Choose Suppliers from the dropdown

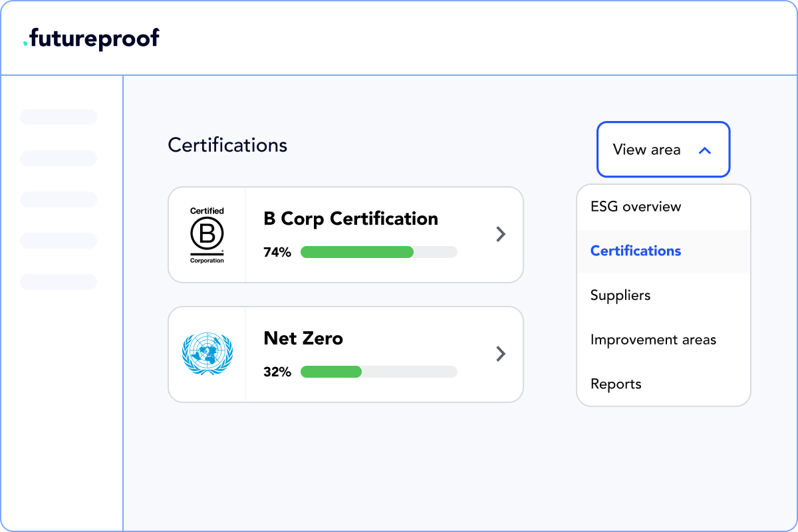tap(620, 295)
